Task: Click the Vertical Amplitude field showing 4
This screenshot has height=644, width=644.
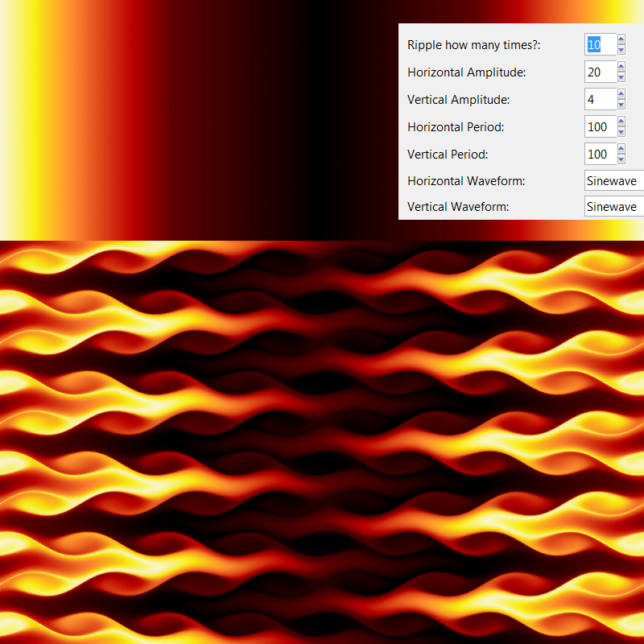Action: tap(601, 99)
